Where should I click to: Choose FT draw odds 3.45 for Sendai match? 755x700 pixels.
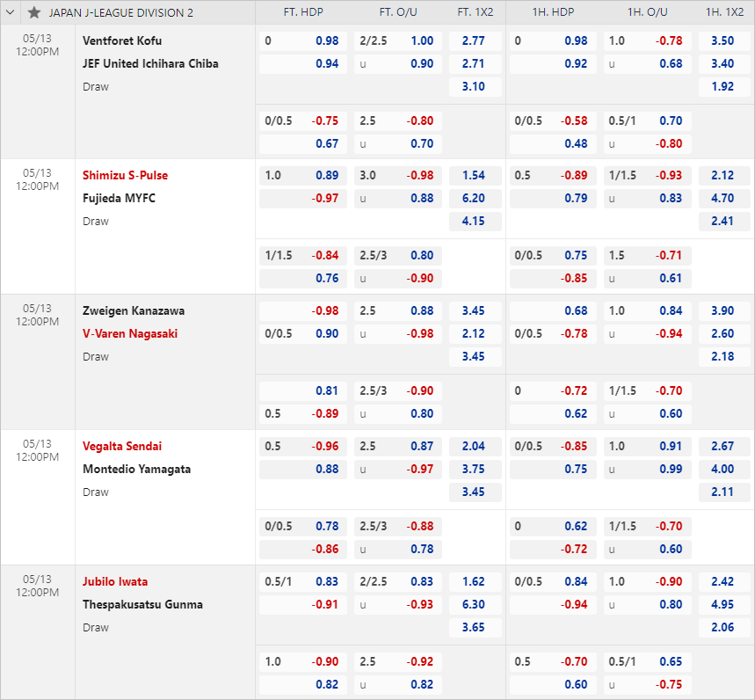click(x=476, y=492)
